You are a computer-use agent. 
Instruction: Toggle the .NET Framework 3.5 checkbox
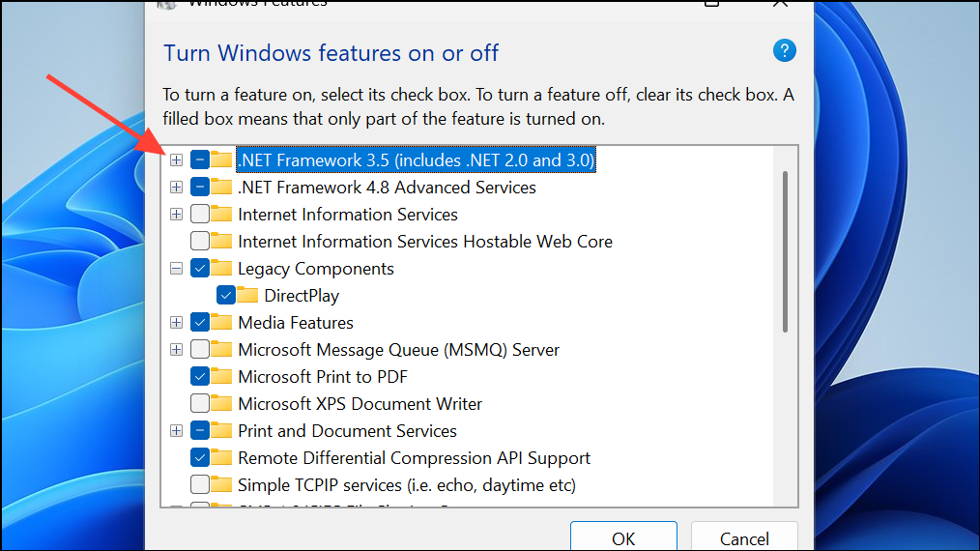click(200, 159)
